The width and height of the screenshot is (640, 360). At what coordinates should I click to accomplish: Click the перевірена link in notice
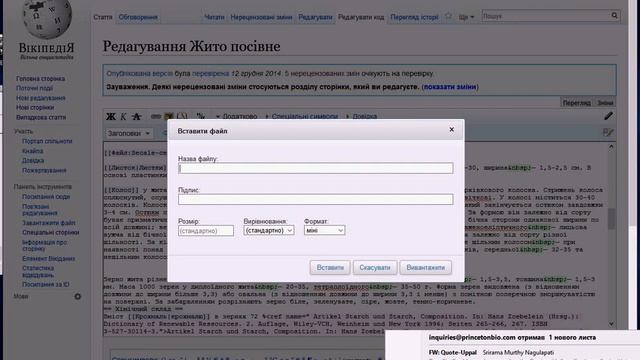210,73
